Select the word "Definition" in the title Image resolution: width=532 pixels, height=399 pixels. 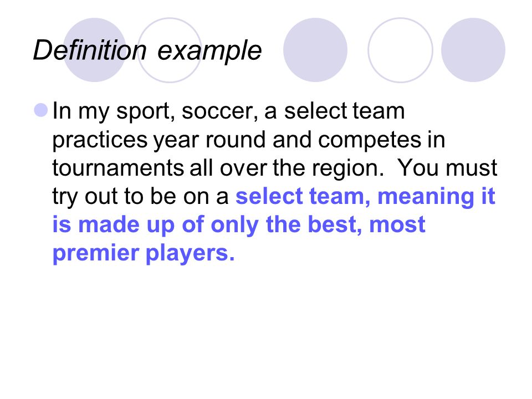[90, 49]
